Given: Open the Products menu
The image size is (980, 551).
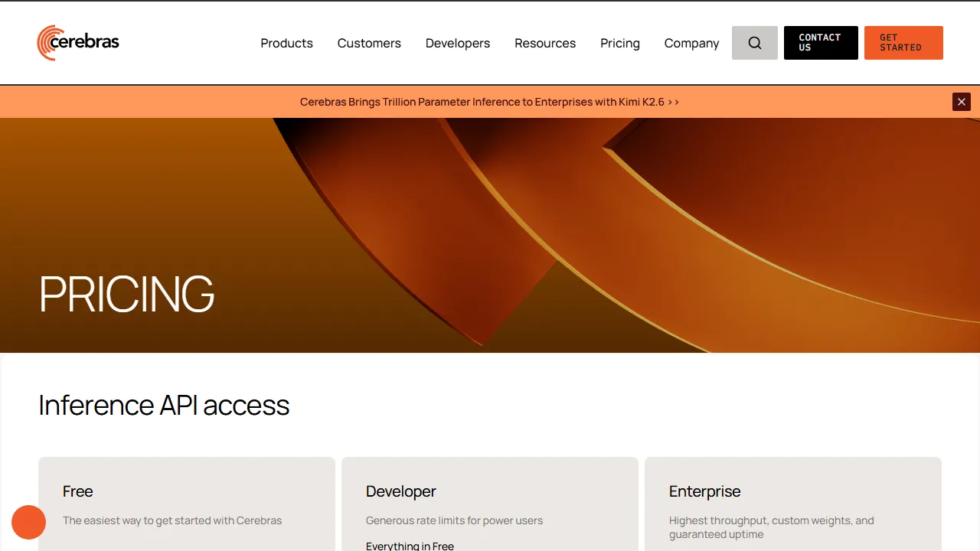Looking at the screenshot, I should [x=286, y=43].
